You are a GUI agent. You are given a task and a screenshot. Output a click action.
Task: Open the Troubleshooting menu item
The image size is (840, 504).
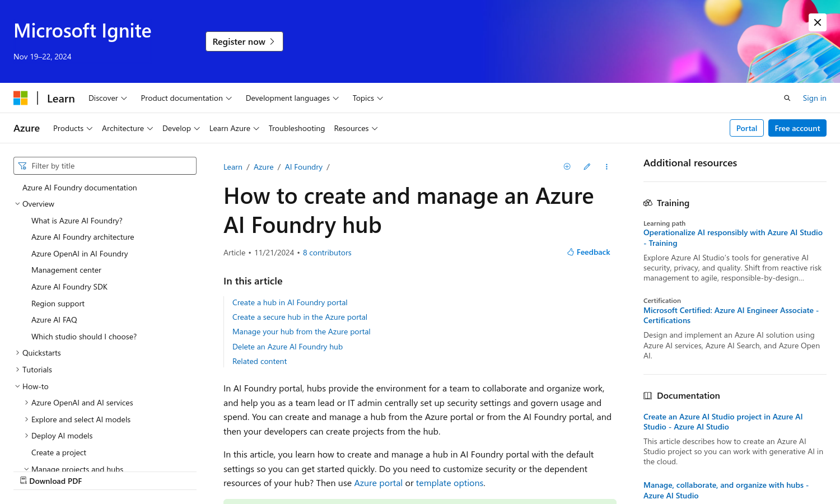pyautogui.click(x=296, y=128)
